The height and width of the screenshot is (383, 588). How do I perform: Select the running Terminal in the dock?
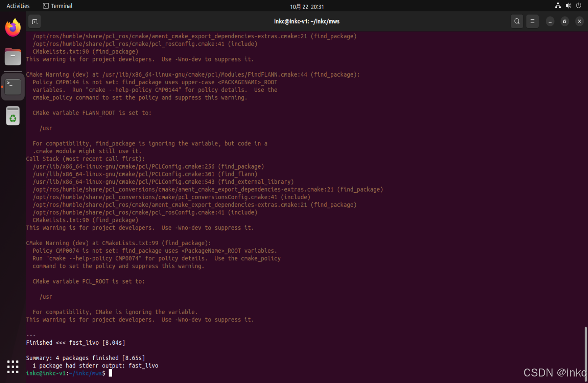[13, 86]
